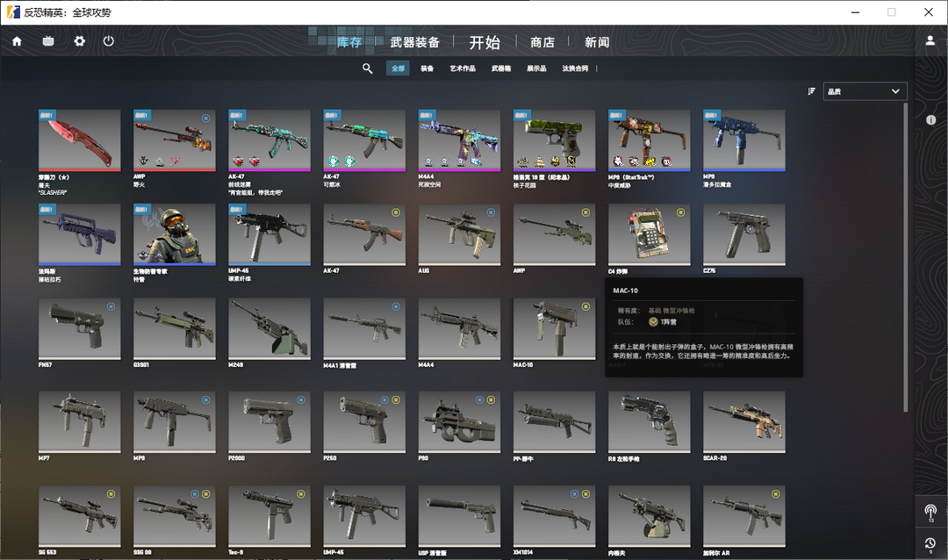The height and width of the screenshot is (560, 948).
Task: Click the info icon in right sidebar
Action: tap(930, 119)
